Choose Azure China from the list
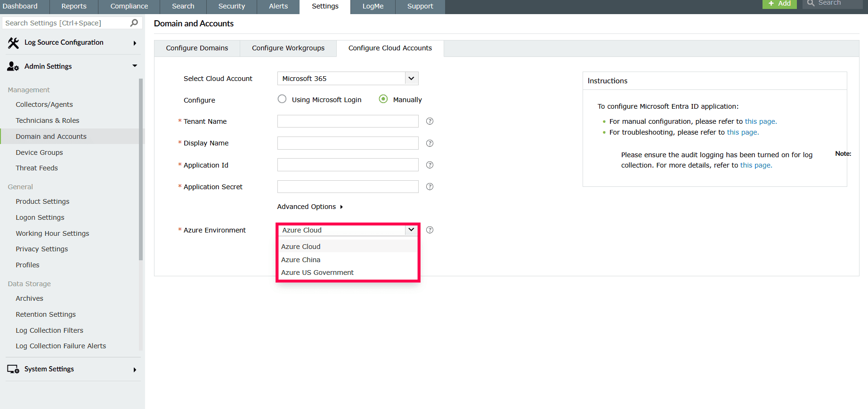 [348, 260]
